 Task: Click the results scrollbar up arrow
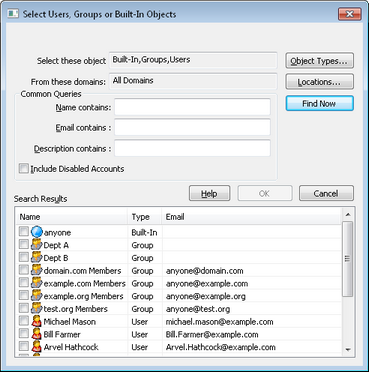tap(348, 215)
